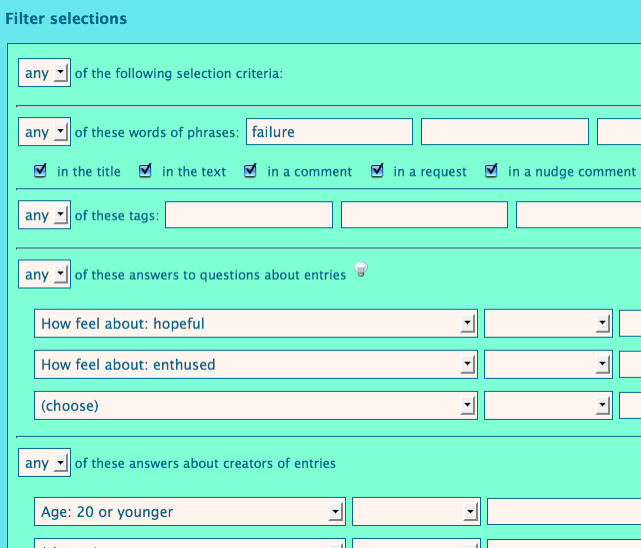
Task: Open the selection criteria "any" dropdown
Action: point(44,73)
